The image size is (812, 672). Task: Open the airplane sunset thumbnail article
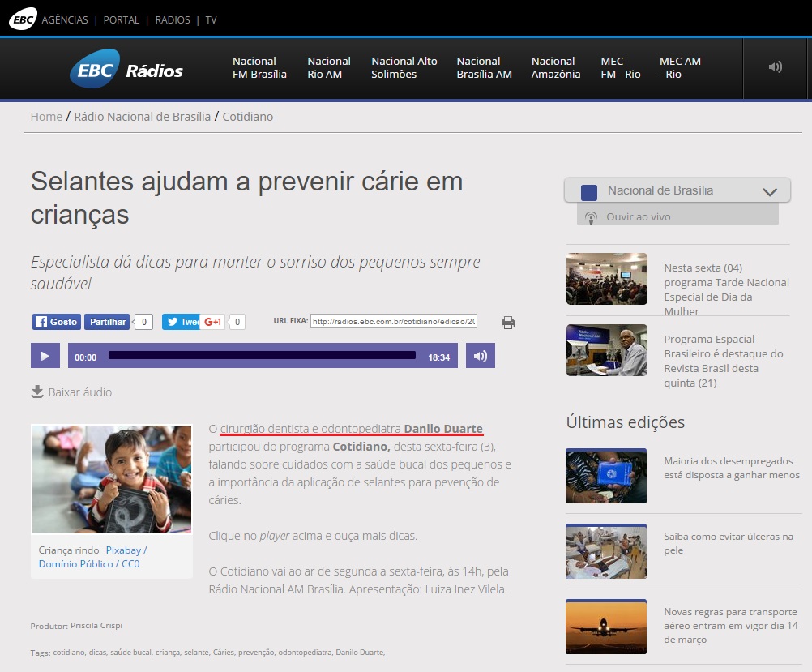[606, 626]
